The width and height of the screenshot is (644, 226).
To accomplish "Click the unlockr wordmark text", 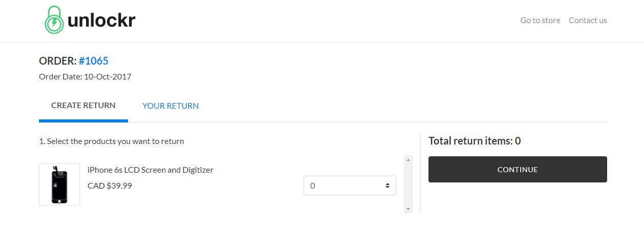I will (x=101, y=21).
